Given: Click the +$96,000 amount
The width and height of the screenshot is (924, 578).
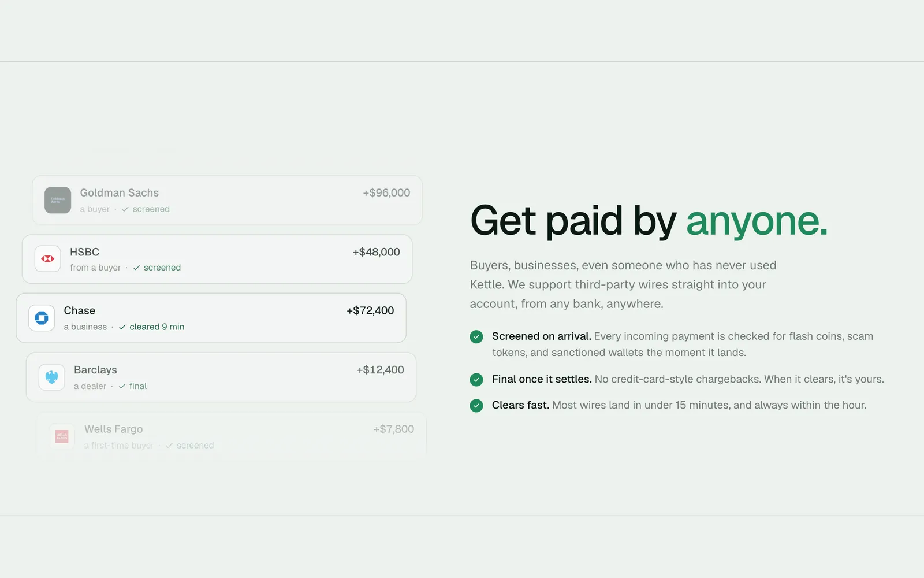Looking at the screenshot, I should pos(386,192).
